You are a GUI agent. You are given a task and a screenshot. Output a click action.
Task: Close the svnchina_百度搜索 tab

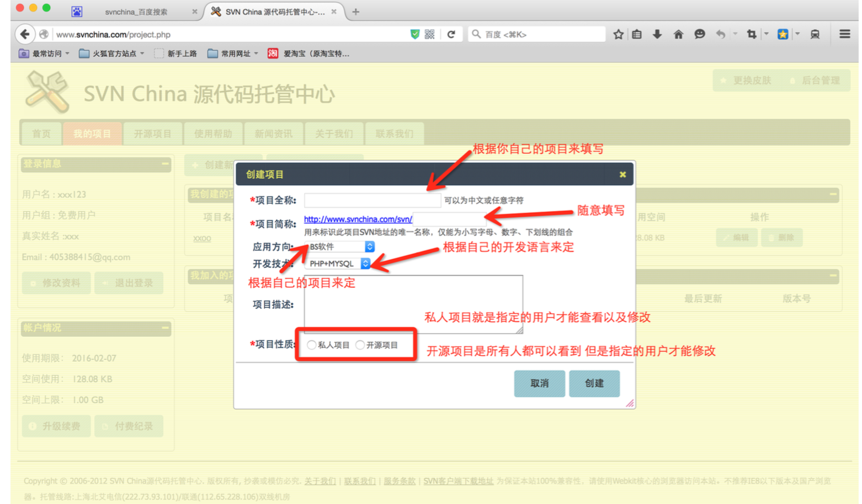click(x=194, y=12)
